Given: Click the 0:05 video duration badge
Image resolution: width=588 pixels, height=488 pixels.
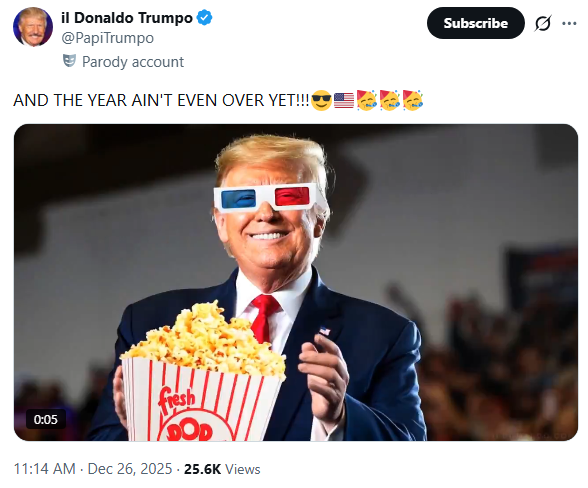Looking at the screenshot, I should tap(46, 419).
